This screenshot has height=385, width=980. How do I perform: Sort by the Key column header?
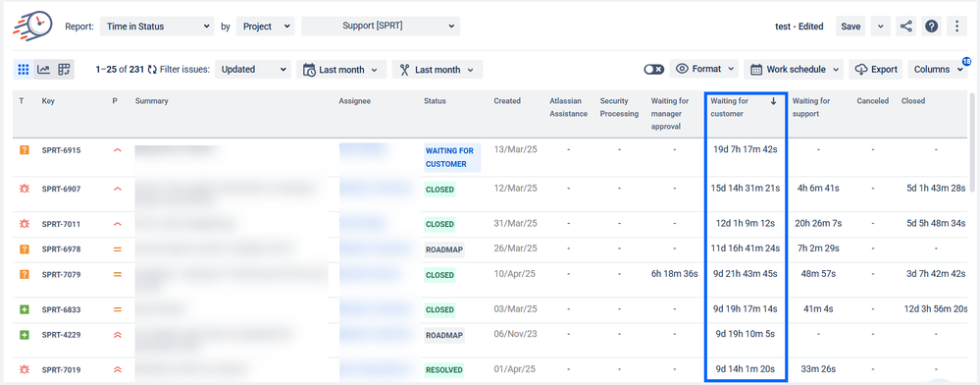(48, 101)
